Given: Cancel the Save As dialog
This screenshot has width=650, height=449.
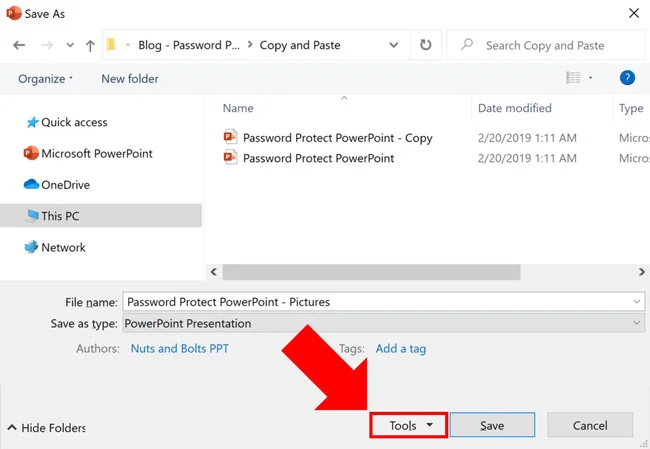Looking at the screenshot, I should click(590, 425).
